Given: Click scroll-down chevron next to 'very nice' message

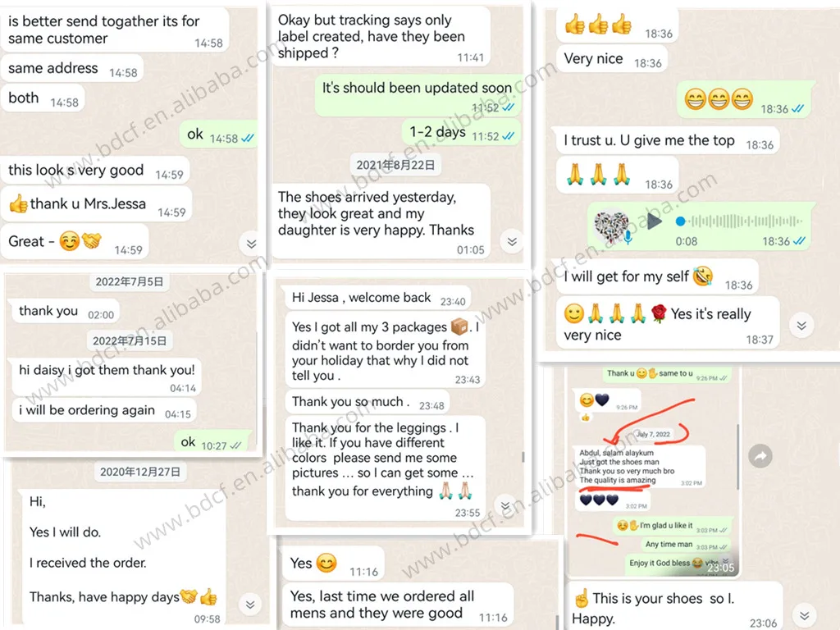Looking at the screenshot, I should [x=801, y=325].
